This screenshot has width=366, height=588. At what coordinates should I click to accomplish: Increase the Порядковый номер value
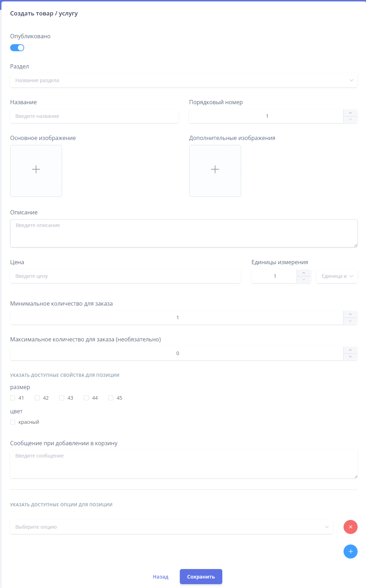tap(350, 113)
